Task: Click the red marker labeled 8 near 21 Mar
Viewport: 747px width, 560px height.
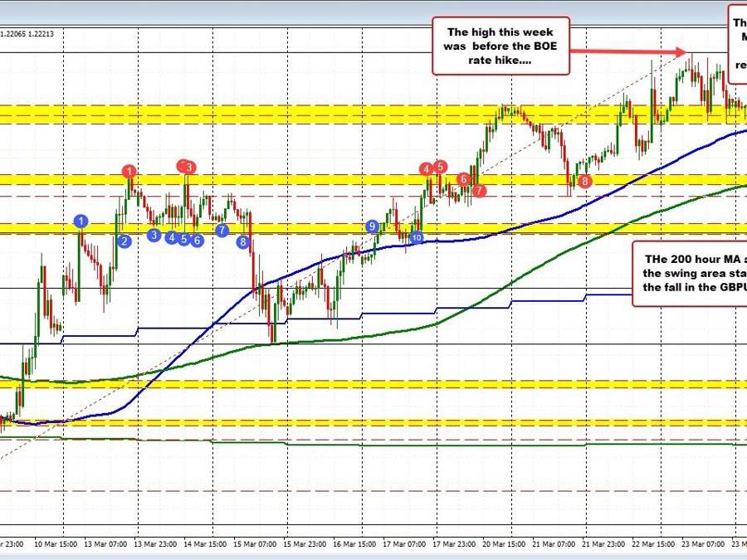Action: coord(583,178)
